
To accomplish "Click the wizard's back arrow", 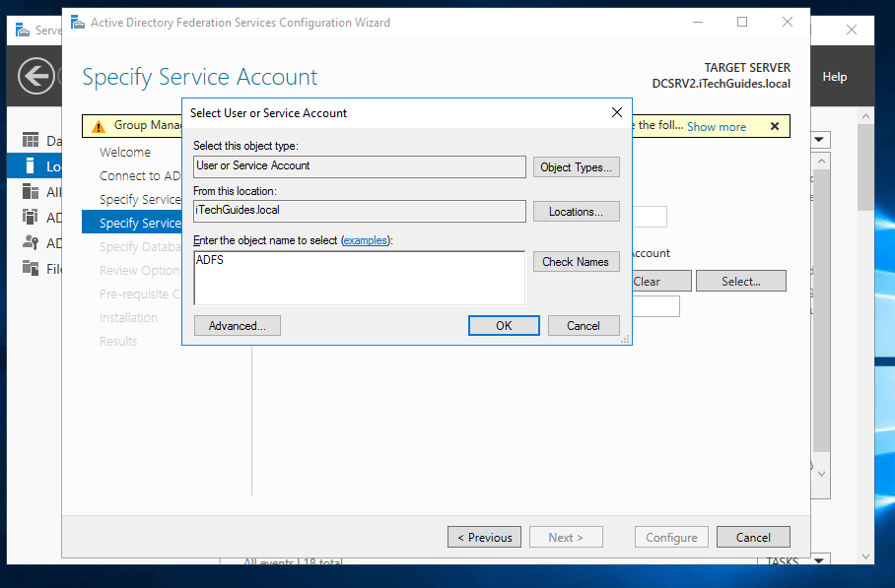I will (x=36, y=77).
